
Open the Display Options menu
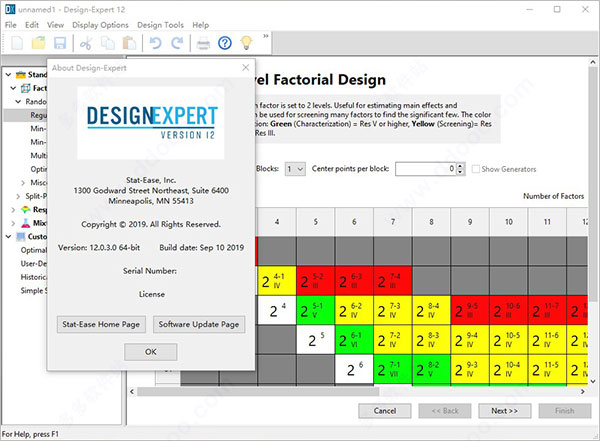click(x=100, y=25)
